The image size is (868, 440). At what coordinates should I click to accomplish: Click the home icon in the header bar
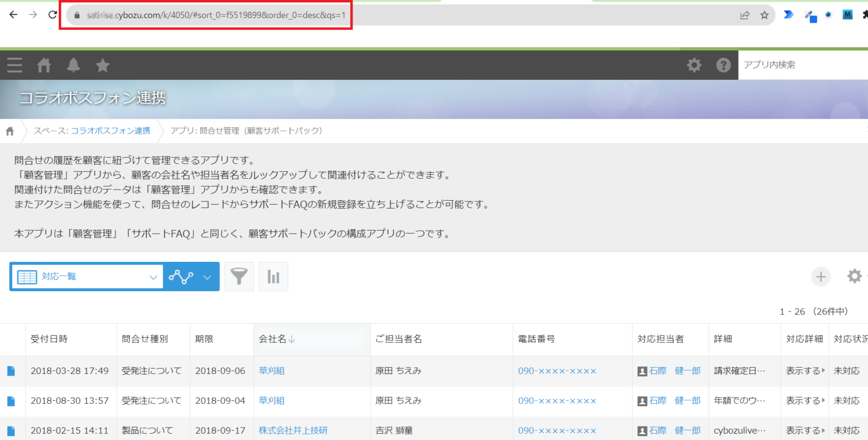click(x=44, y=65)
